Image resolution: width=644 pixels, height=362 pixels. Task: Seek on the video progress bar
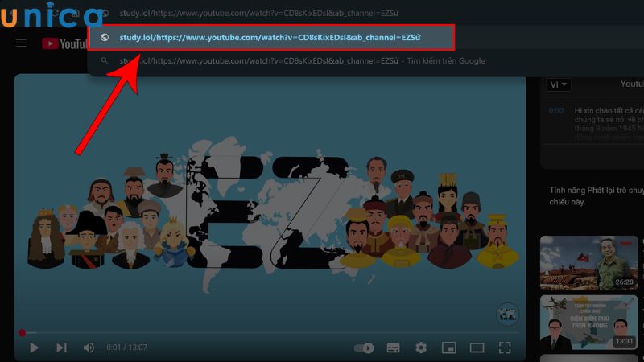pyautogui.click(x=269, y=333)
